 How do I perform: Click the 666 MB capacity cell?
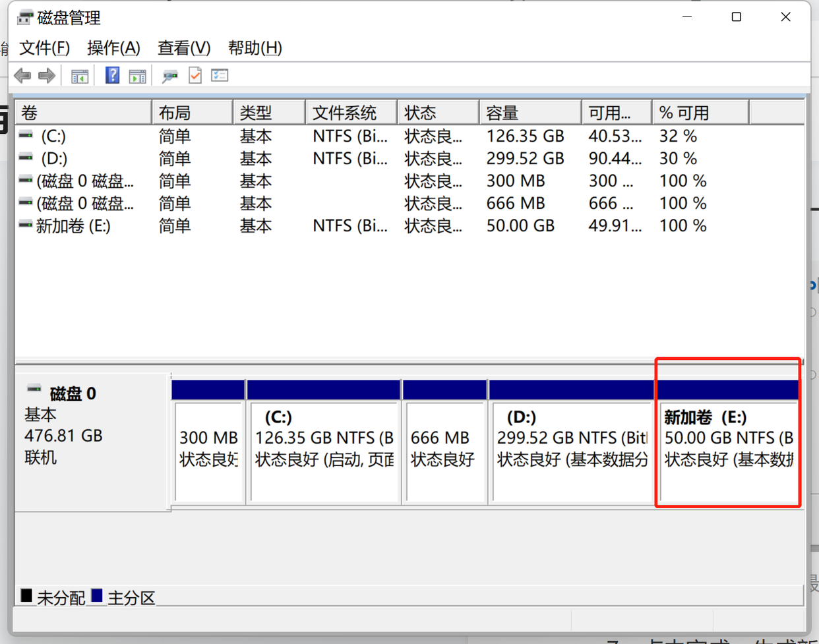[516, 203]
